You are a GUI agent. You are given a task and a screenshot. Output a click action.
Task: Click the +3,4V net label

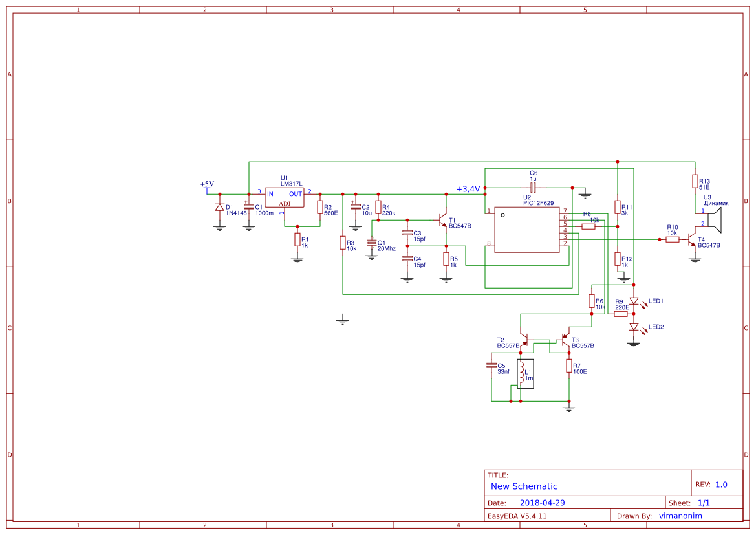[467, 190]
